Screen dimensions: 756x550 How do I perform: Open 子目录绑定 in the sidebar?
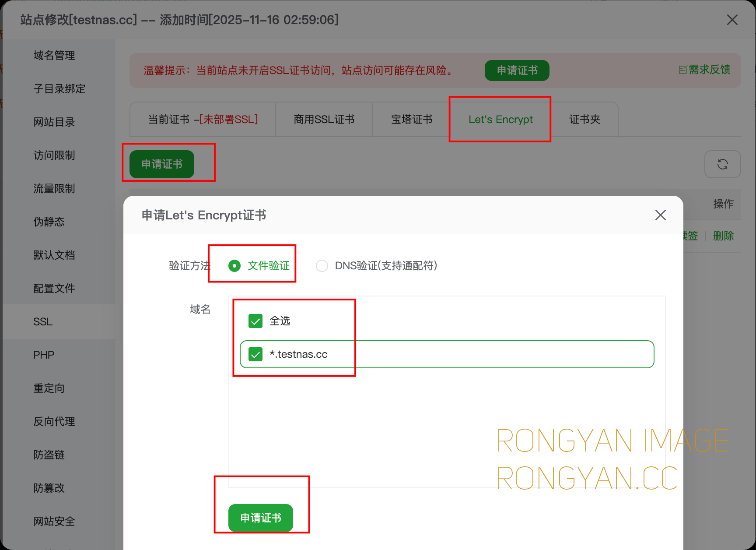59,89
